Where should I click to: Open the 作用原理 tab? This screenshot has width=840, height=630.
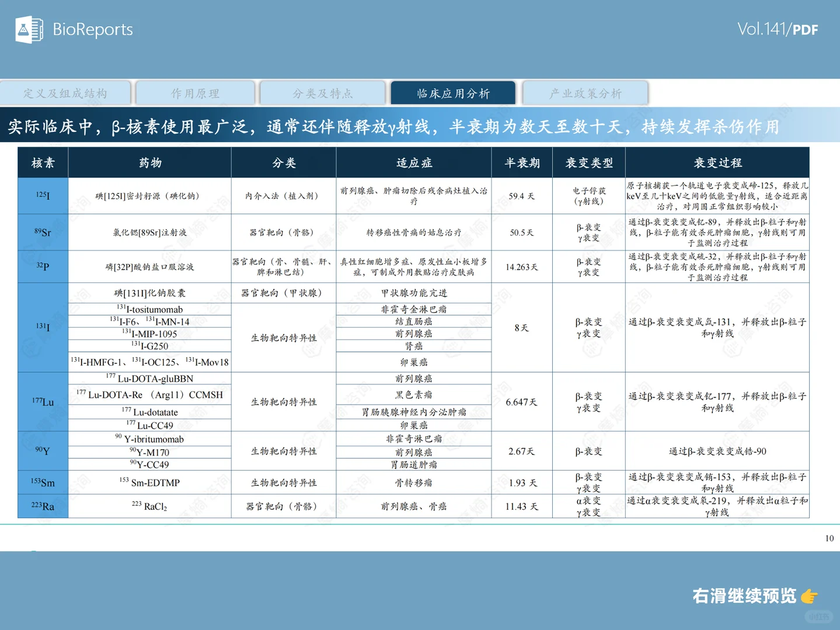click(x=195, y=93)
